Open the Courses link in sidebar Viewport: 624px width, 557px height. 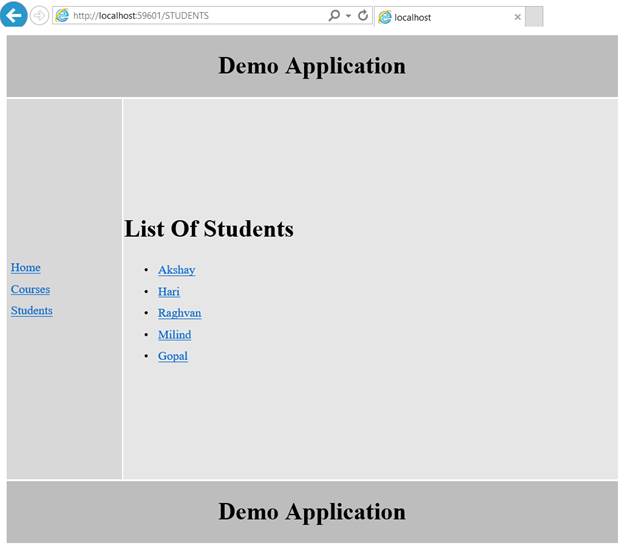pyautogui.click(x=30, y=289)
